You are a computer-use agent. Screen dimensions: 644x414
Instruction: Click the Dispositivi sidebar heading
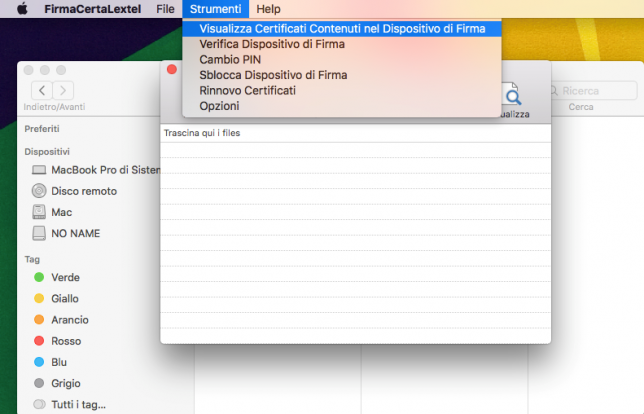point(47,152)
